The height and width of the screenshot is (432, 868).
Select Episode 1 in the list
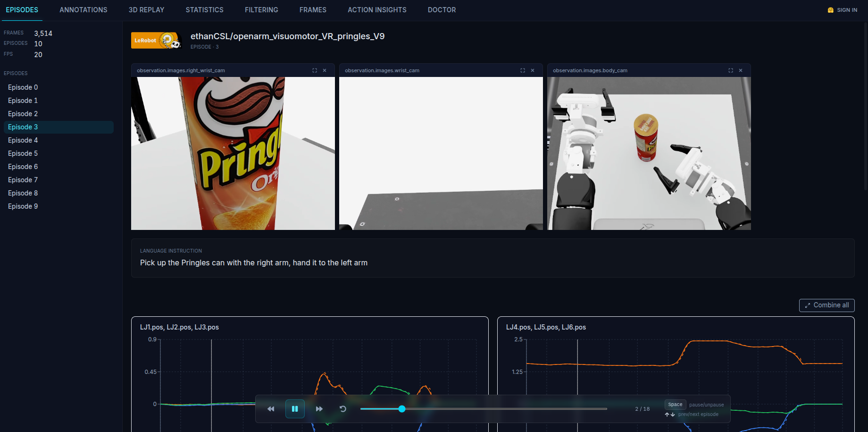(x=58, y=101)
